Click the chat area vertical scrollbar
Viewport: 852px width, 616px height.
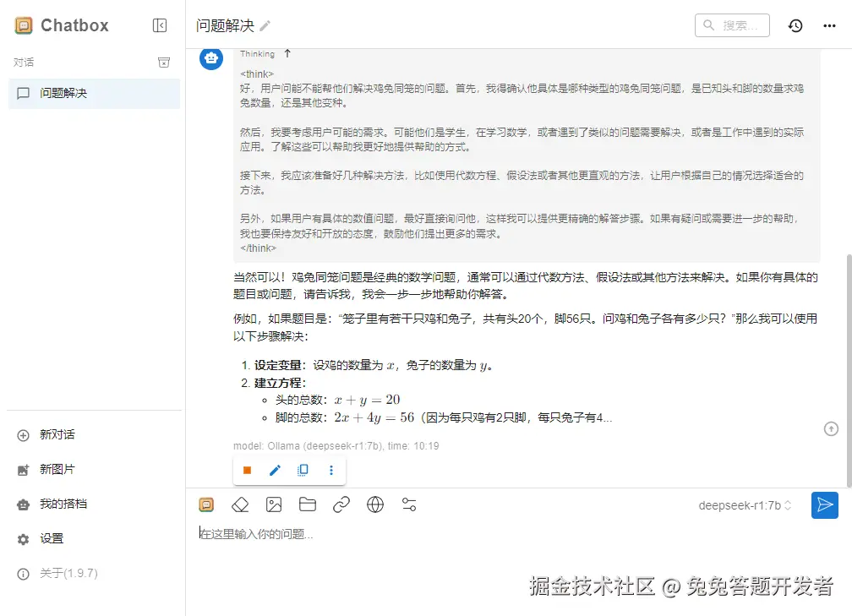click(849, 370)
